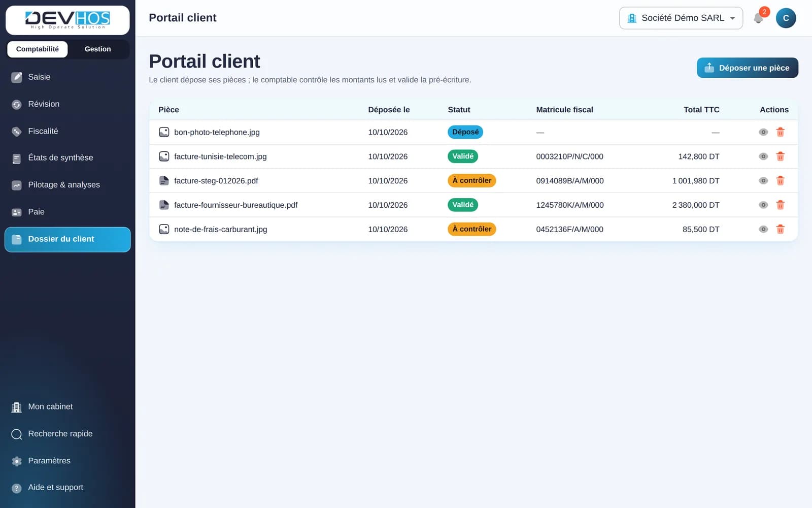Switch to the Gestion tab
The width and height of the screenshot is (812, 508).
(98, 49)
